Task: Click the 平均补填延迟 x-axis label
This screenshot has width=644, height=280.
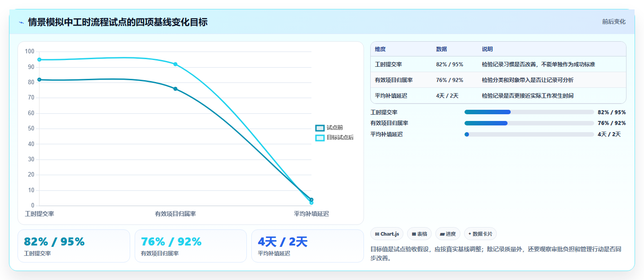Action: click(x=311, y=214)
